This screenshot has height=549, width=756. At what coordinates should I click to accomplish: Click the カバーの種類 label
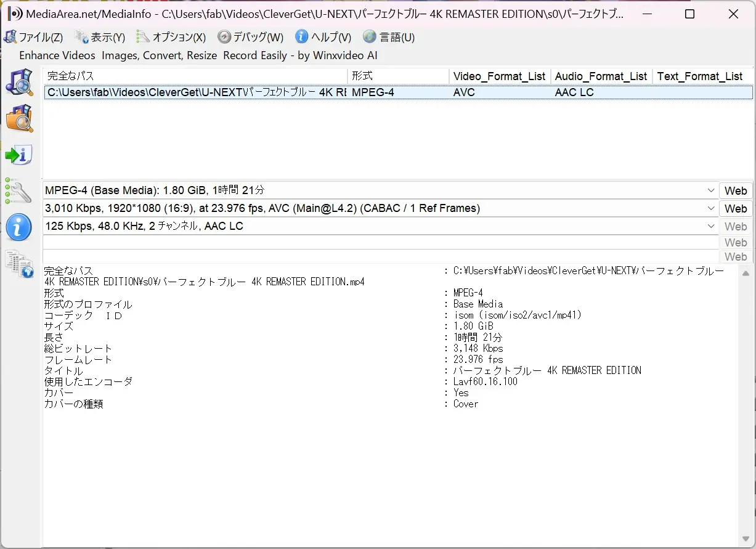tap(73, 404)
